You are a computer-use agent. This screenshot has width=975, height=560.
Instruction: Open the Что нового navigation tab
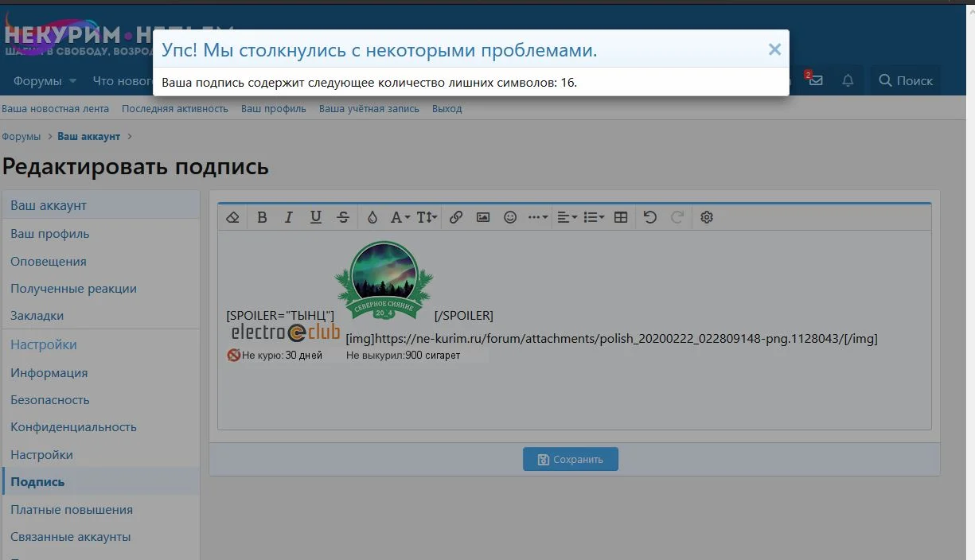(x=123, y=80)
